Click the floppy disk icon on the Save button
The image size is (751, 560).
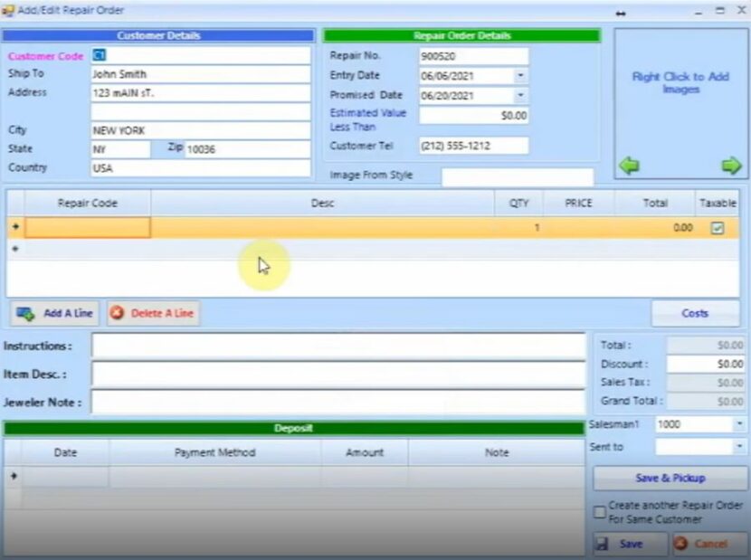603,544
